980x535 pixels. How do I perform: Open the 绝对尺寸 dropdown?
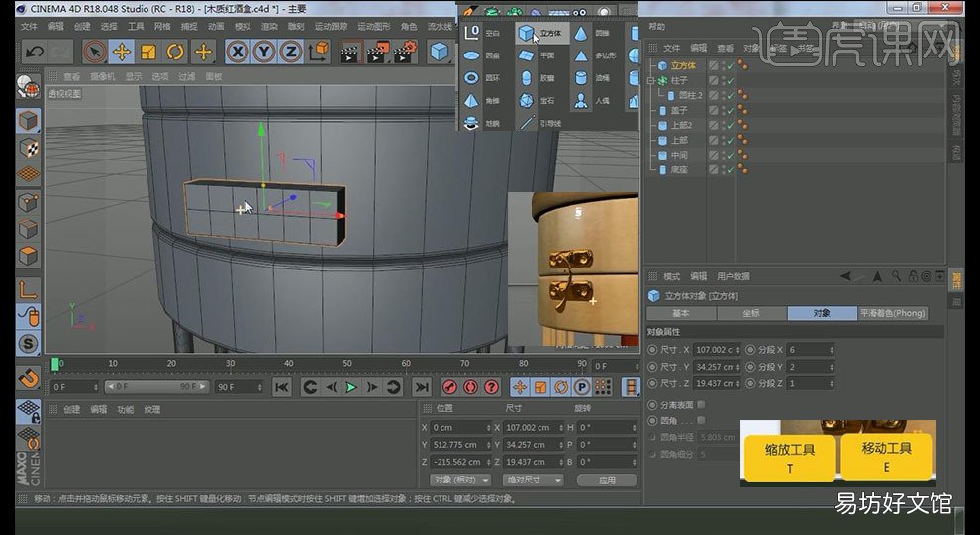533,480
